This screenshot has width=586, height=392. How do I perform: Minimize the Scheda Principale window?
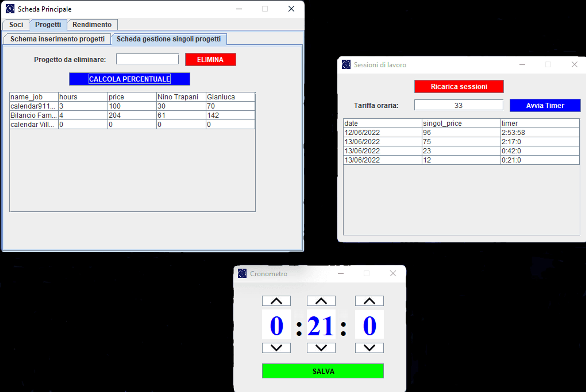click(239, 9)
